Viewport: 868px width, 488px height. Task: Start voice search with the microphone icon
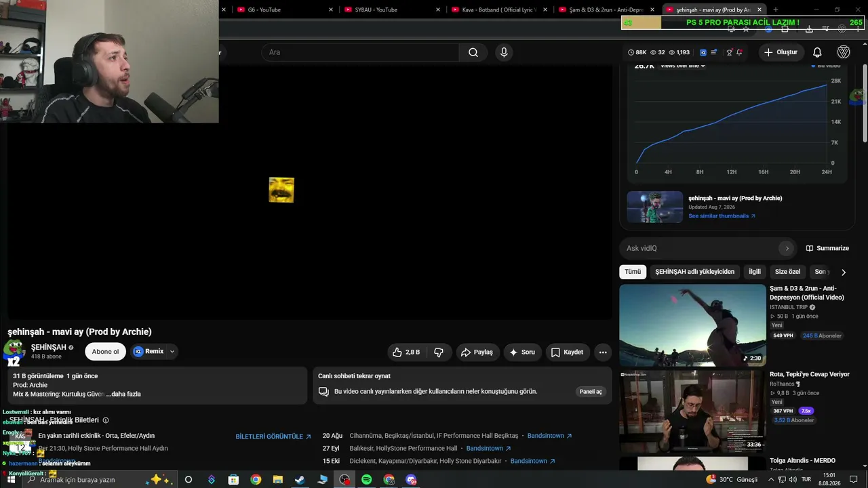(x=504, y=52)
